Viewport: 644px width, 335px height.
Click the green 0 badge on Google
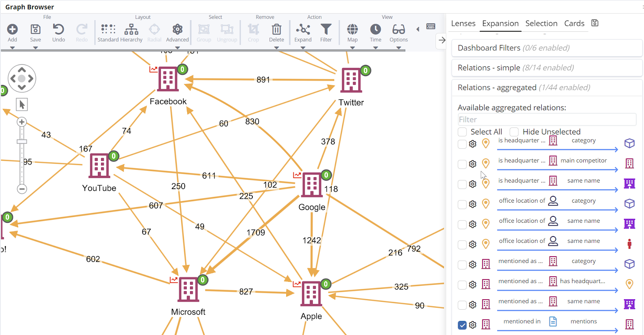tap(326, 175)
